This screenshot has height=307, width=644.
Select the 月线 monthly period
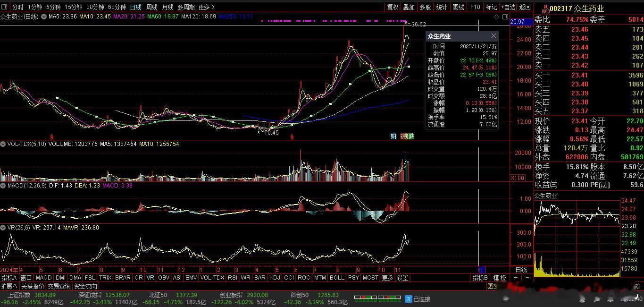(167, 7)
